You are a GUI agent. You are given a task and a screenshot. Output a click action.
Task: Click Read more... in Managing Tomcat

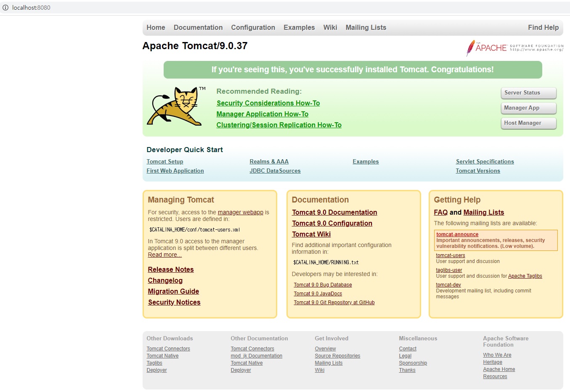(165, 255)
